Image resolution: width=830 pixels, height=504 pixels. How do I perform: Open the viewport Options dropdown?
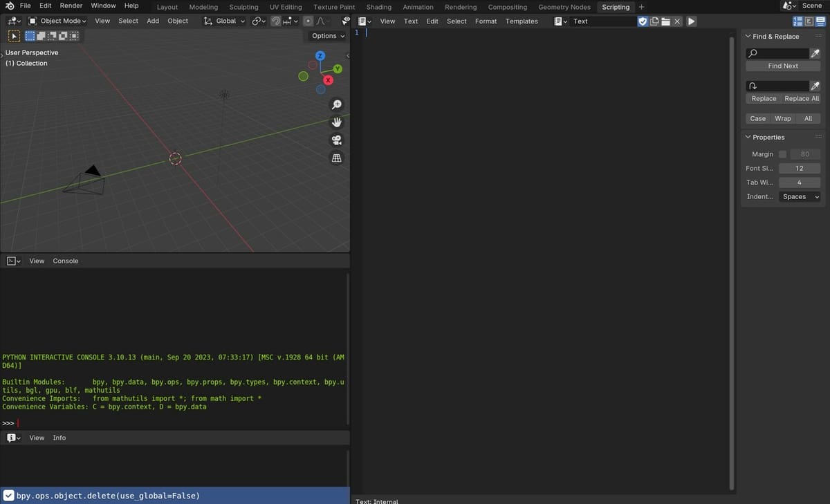click(328, 36)
